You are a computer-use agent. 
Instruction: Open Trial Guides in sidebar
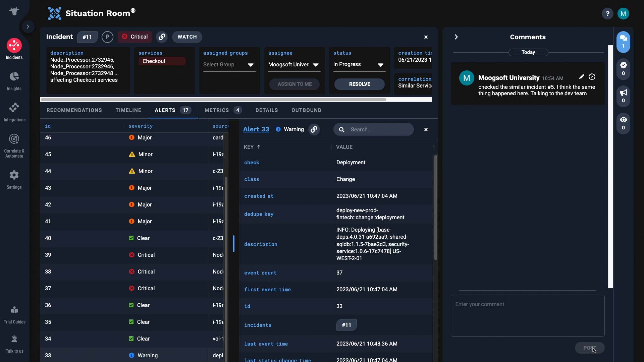pos(14,315)
